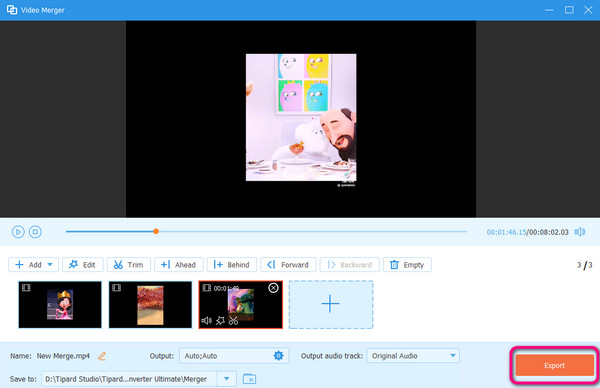Click the film strip icon on first clip
This screenshot has height=388, width=600.
[x=26, y=287]
